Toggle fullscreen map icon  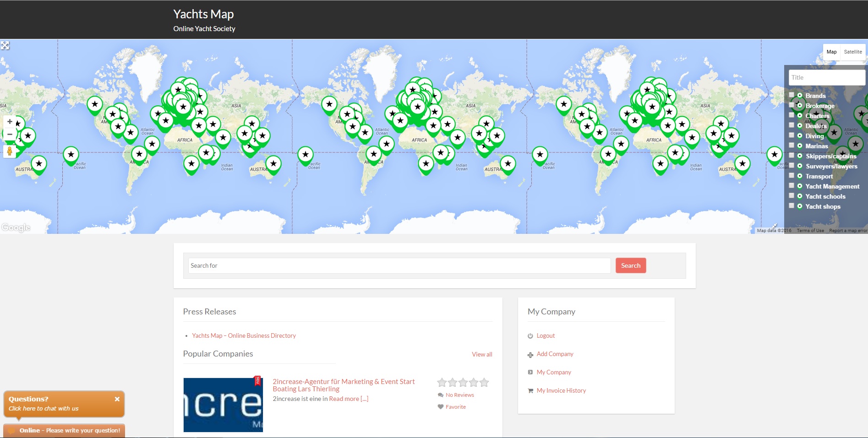(5, 45)
